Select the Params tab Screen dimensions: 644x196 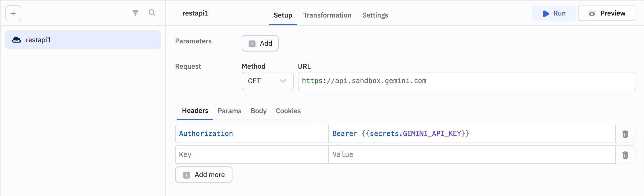[229, 111]
